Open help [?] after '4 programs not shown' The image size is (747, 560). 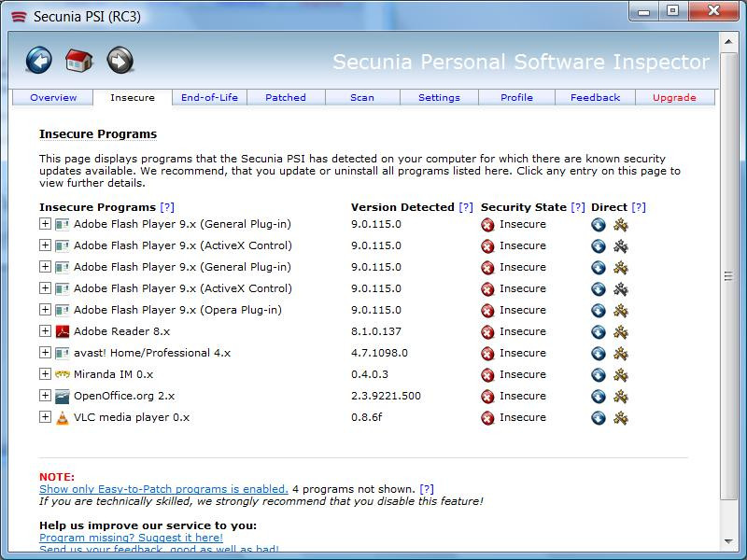pos(427,489)
